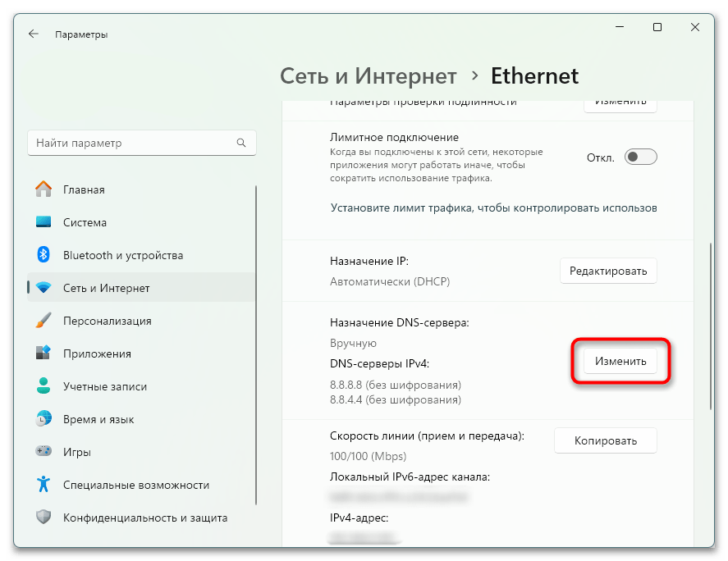This screenshot has height=561, width=728.
Task: Click the sidebar vertical scrollbar
Action: (256, 344)
